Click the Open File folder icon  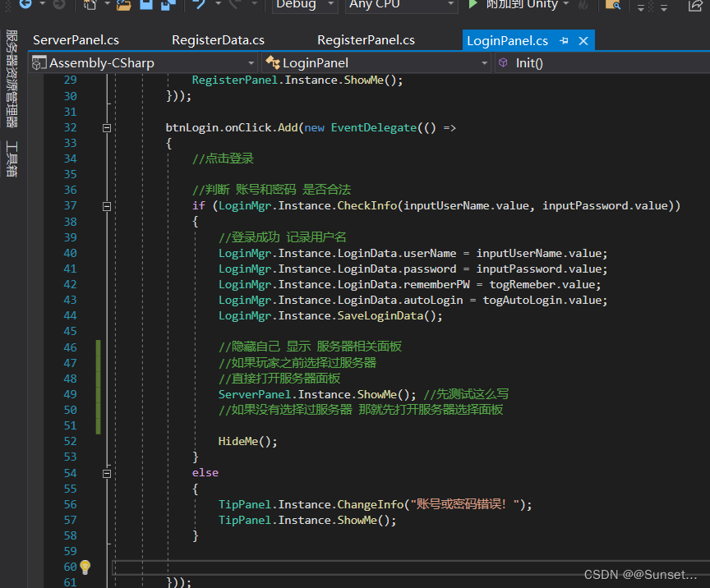[x=123, y=4]
